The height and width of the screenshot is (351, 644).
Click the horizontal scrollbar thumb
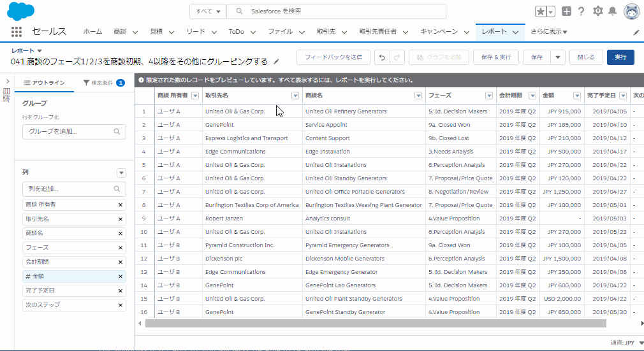click(x=376, y=324)
